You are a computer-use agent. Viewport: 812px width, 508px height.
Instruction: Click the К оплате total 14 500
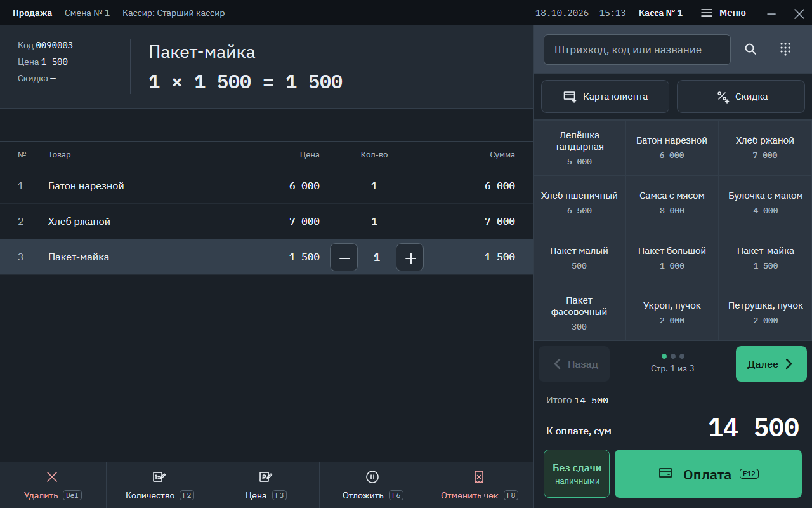[x=753, y=429]
